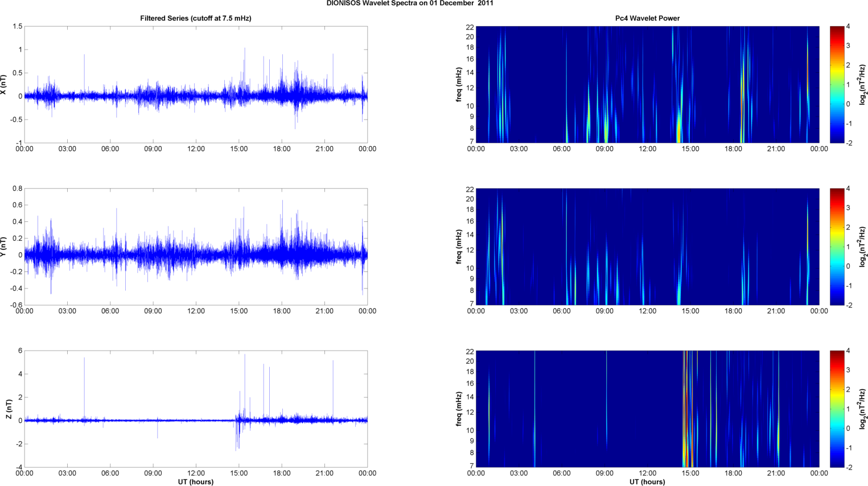The image size is (868, 486).
Task: Click inside the X component time series plot
Action: pos(196,85)
